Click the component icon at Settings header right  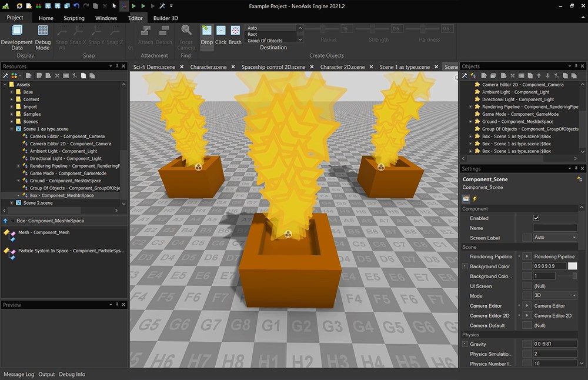coord(579,179)
